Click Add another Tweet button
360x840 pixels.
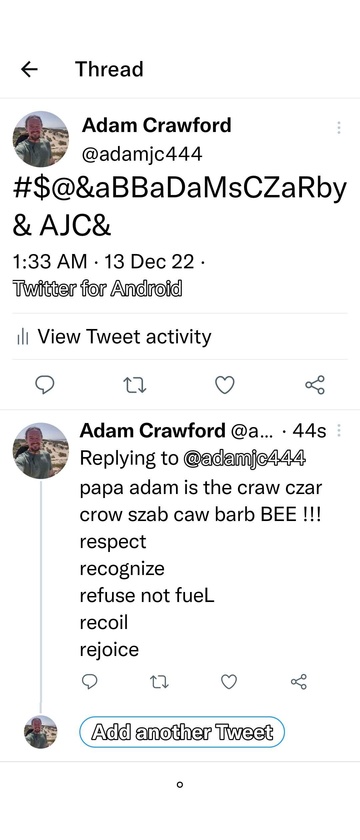pyautogui.click(x=182, y=732)
